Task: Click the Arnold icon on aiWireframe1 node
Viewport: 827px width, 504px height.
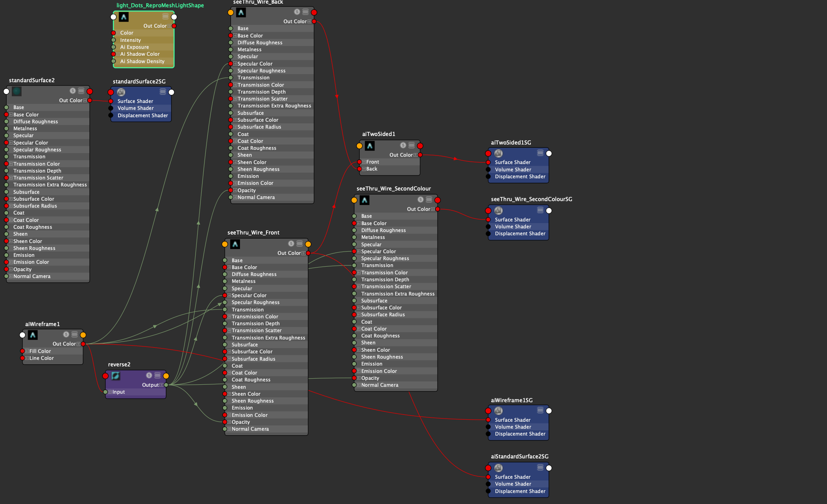Action: [x=33, y=335]
